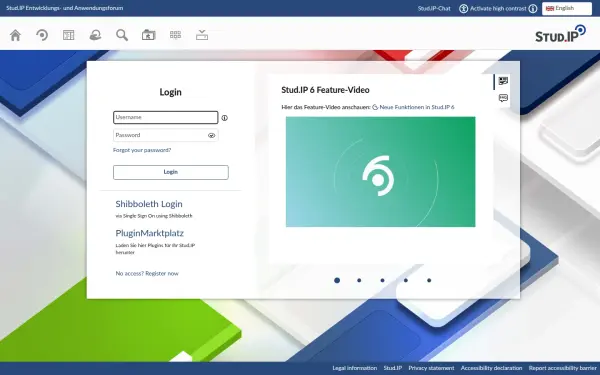Click the download tray icon in navigation

(202, 35)
